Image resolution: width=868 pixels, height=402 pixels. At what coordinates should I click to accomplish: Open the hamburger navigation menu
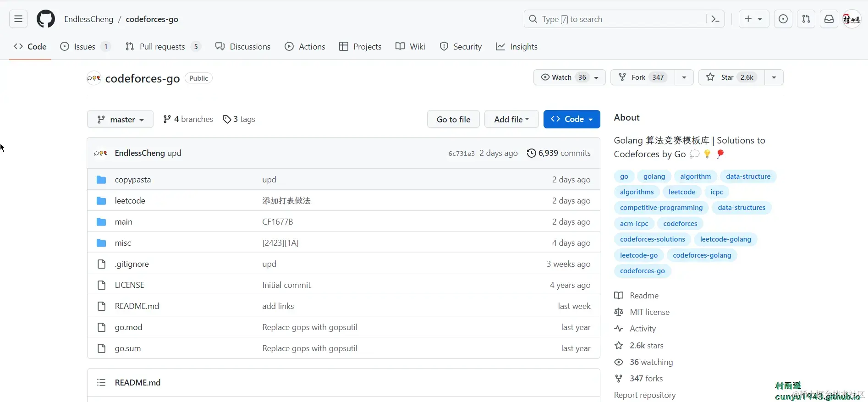click(x=18, y=19)
